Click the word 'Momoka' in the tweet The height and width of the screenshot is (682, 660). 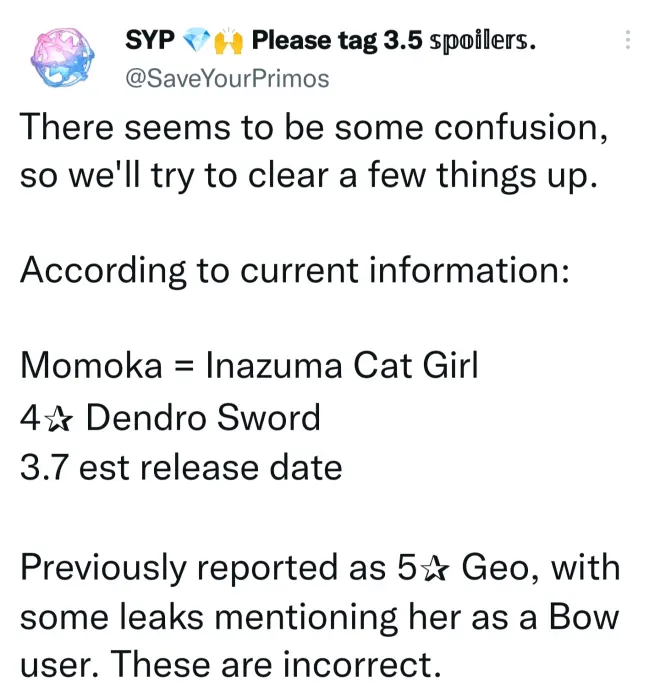(91, 365)
